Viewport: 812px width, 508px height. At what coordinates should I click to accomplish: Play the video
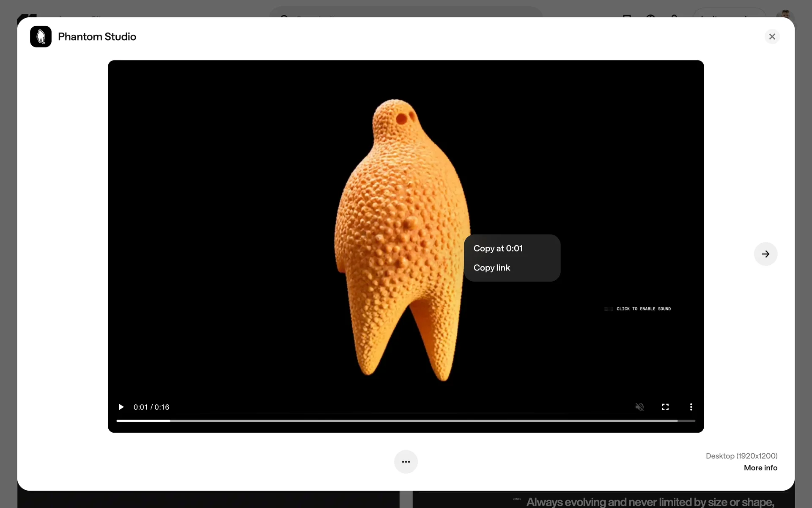(x=121, y=407)
